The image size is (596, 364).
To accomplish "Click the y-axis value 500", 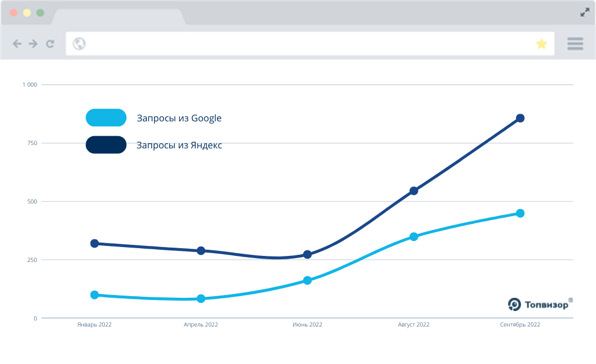I will coord(33,202).
